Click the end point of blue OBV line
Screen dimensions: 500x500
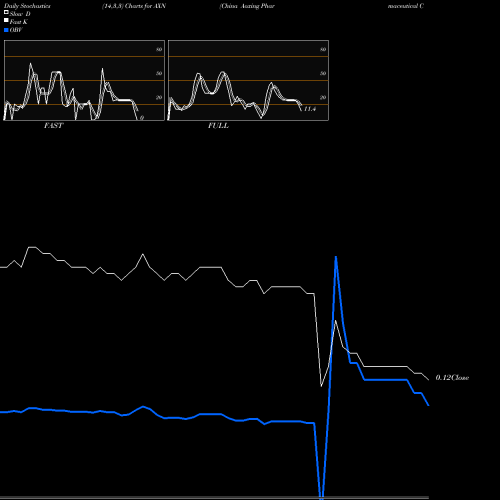tap(428, 405)
